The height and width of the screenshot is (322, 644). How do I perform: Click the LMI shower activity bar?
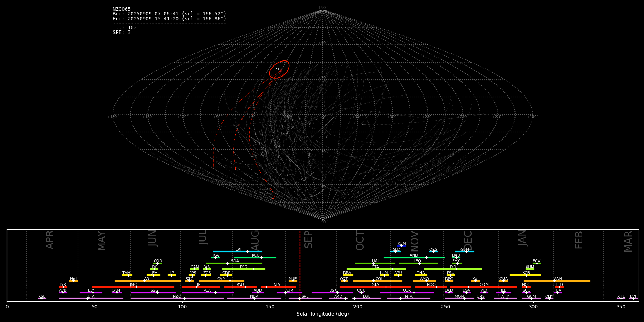coord(375,263)
